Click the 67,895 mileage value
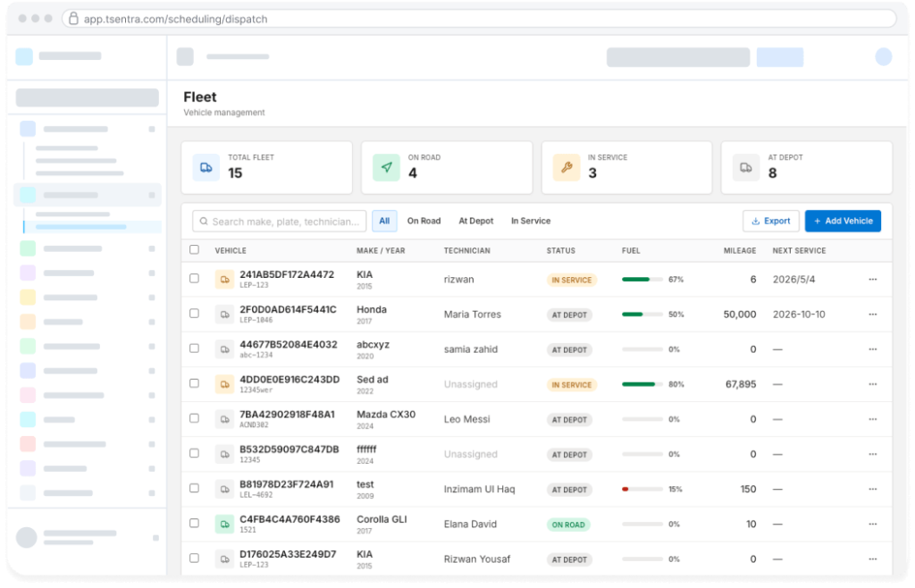The width and height of the screenshot is (915, 588). (741, 384)
